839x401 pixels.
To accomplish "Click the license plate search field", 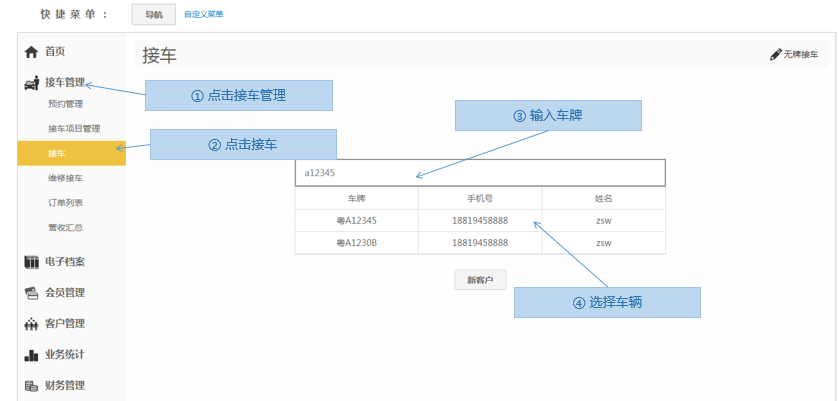I will [480, 173].
